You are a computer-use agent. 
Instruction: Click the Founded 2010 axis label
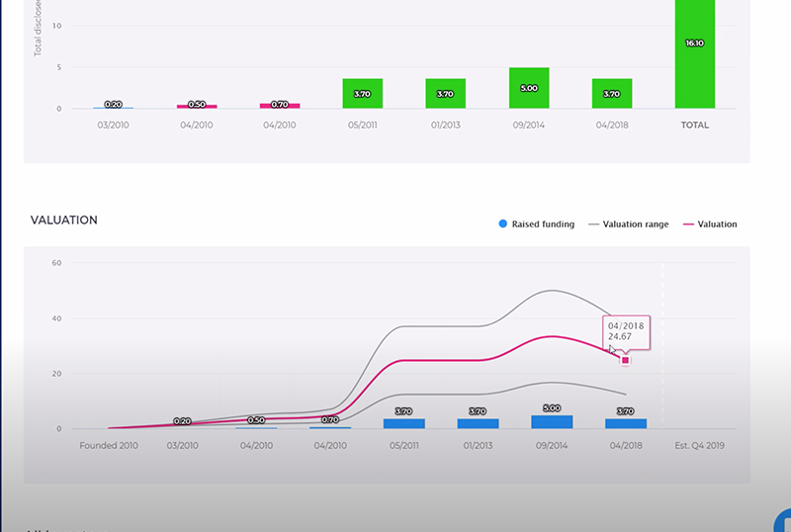[x=108, y=446]
